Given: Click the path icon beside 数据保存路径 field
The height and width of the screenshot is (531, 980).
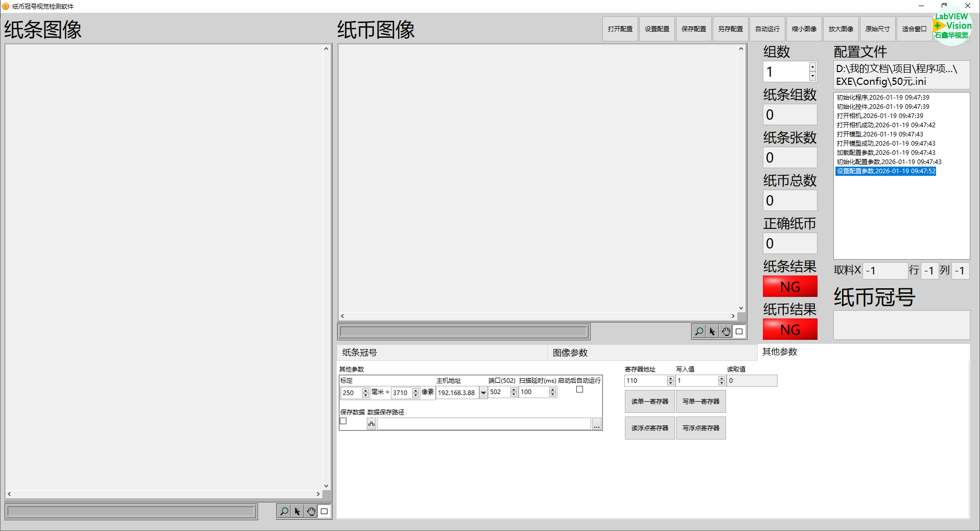Looking at the screenshot, I should pyautogui.click(x=371, y=424).
